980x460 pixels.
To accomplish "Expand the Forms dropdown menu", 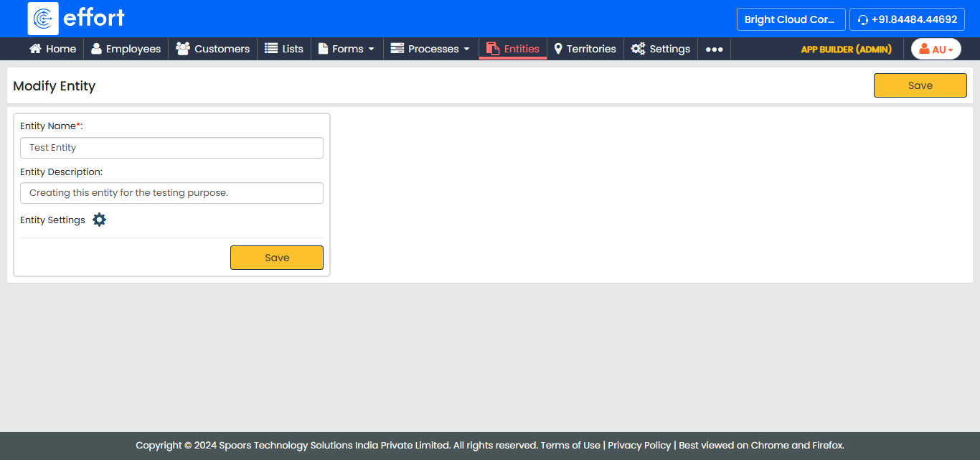I will 347,49.
